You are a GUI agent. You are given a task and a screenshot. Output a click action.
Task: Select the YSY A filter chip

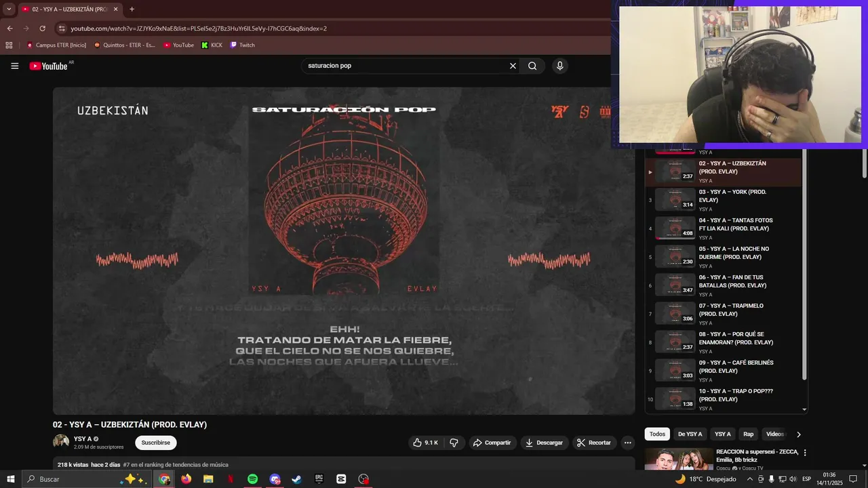click(723, 434)
